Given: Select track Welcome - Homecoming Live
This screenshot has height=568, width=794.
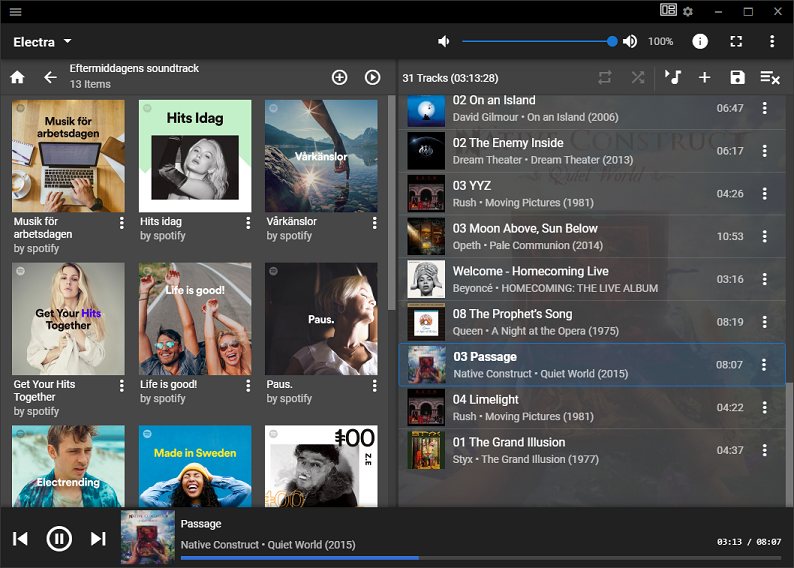Looking at the screenshot, I should pyautogui.click(x=591, y=279).
